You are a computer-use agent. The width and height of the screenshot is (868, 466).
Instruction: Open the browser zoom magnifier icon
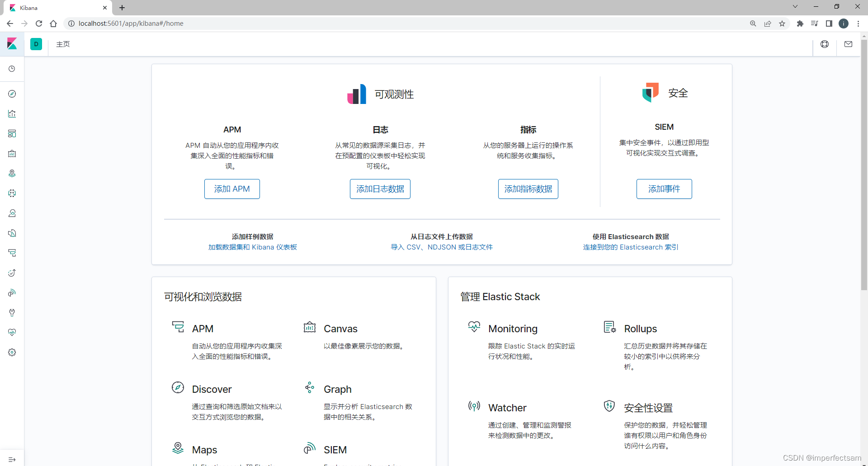point(753,24)
